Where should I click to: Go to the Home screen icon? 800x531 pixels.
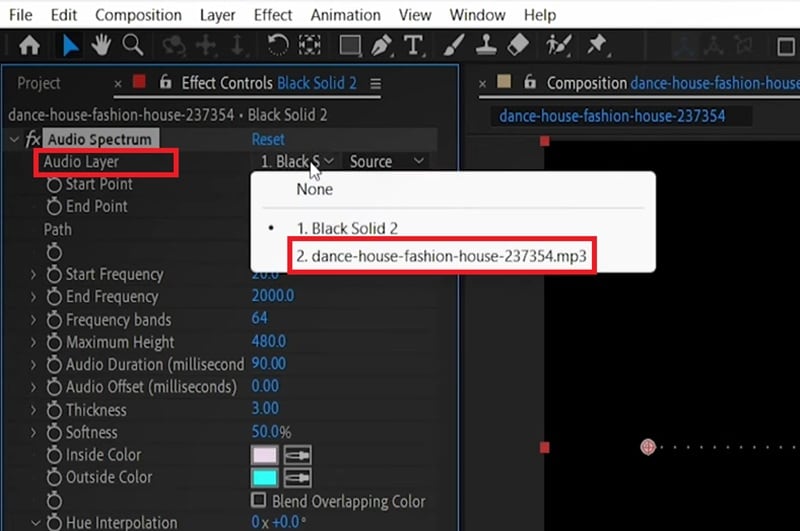(x=29, y=46)
